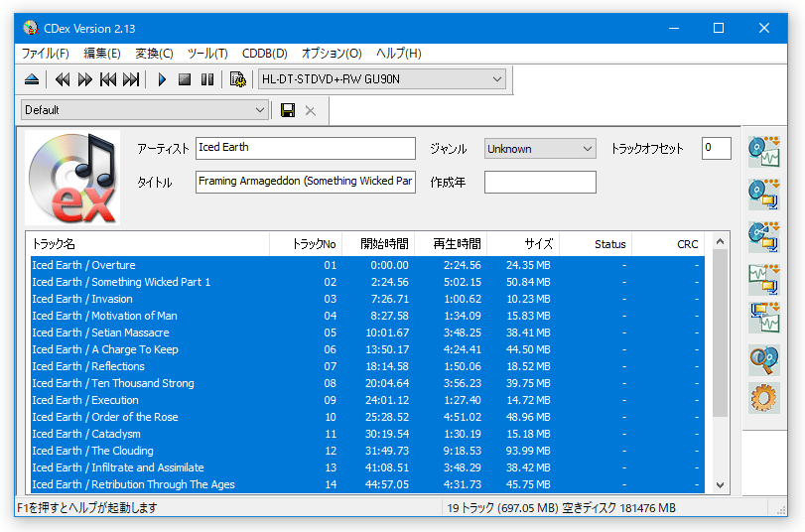Sort by the トラックNo column header
Image resolution: width=805 pixels, height=532 pixels.
click(x=306, y=244)
